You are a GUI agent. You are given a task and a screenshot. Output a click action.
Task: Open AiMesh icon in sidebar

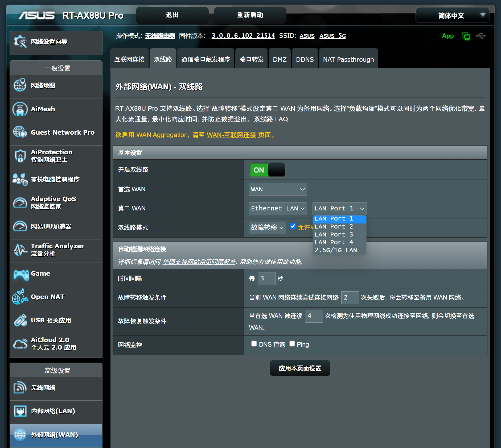tap(20, 109)
